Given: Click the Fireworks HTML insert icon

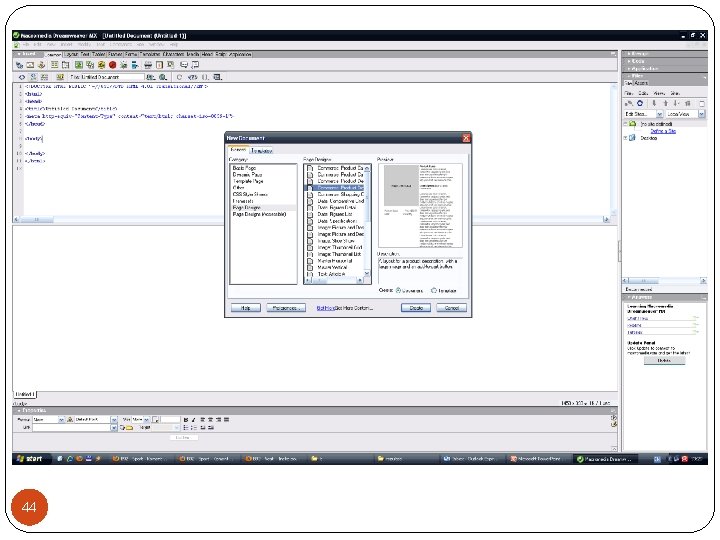Looking at the screenshot, I should (x=101, y=65).
